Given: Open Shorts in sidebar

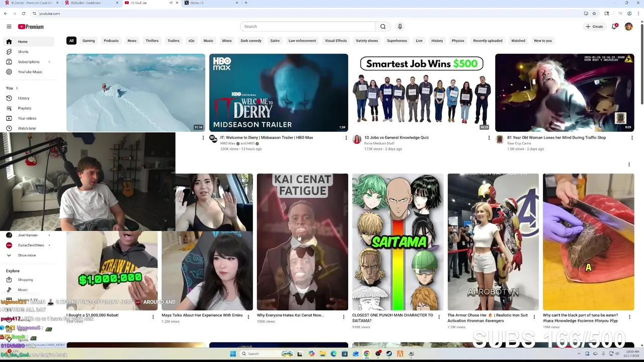Looking at the screenshot, I should click(x=28, y=52).
